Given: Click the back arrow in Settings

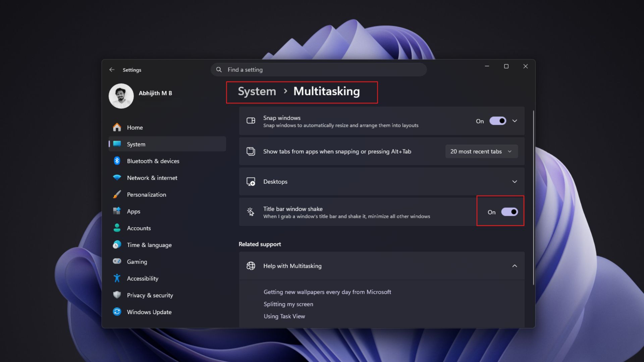Looking at the screenshot, I should [112, 70].
